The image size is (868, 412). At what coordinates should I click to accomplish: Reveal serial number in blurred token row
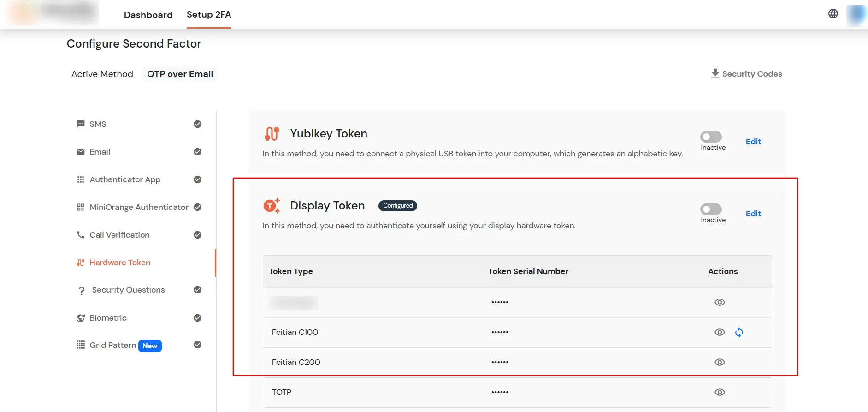tap(720, 302)
